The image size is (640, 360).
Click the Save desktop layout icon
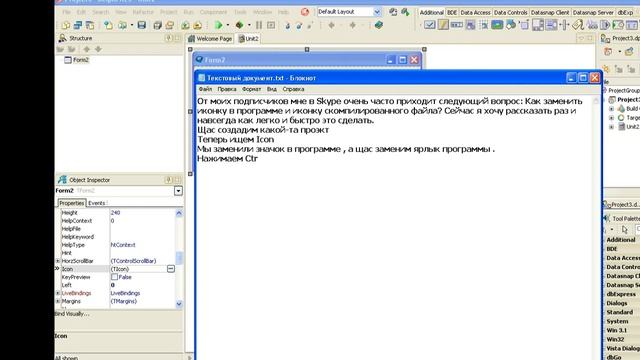click(x=393, y=12)
